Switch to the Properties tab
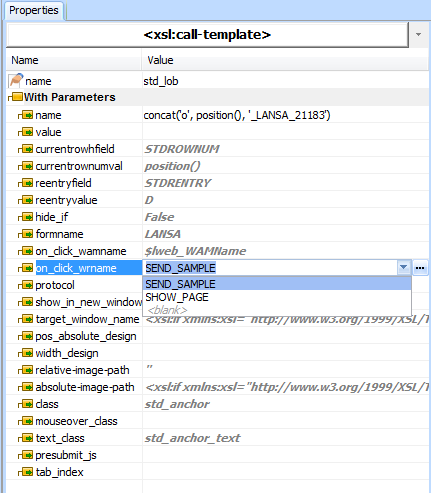Image resolution: width=431 pixels, height=493 pixels. point(34,10)
